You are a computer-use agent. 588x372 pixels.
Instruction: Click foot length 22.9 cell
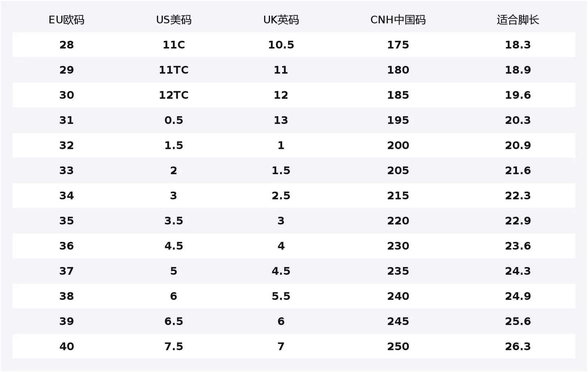tap(518, 220)
